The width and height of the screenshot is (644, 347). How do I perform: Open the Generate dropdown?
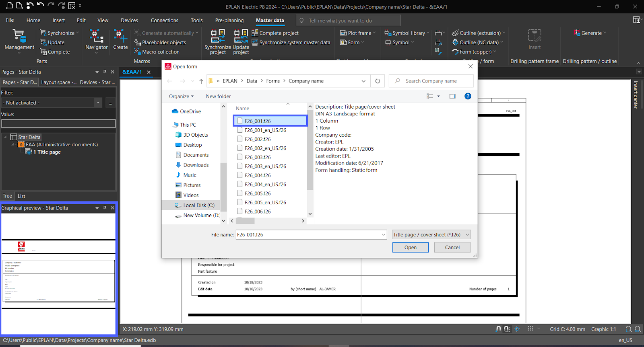(590, 33)
